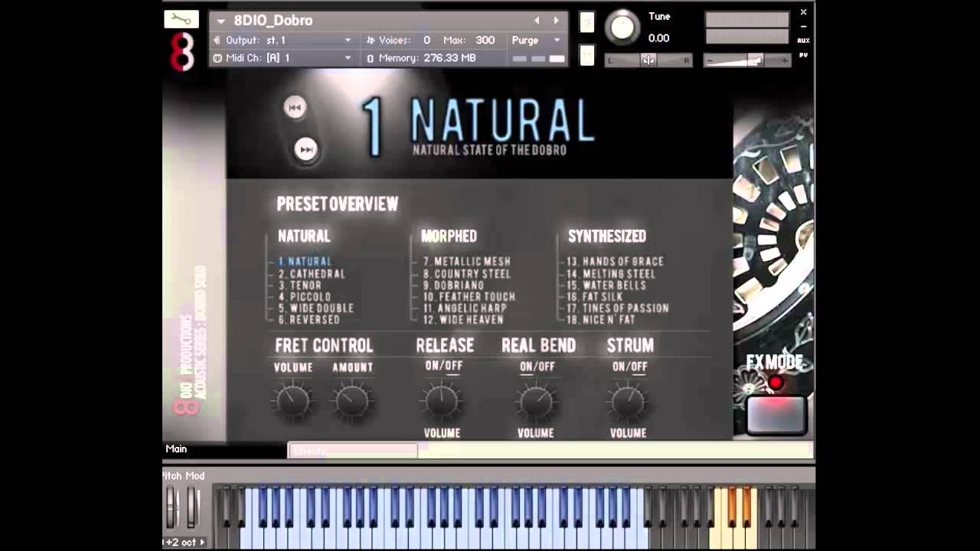The image size is (980, 551).
Task: Toggle the PV button in the header
Action: pyautogui.click(x=803, y=55)
